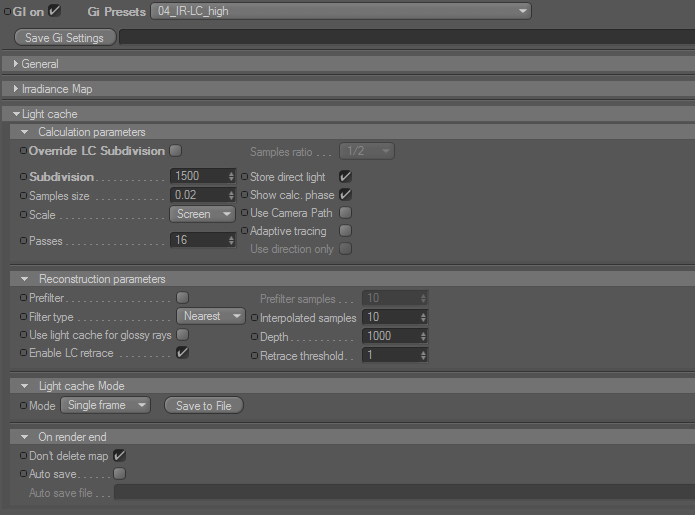The width and height of the screenshot is (695, 515).
Task: Uncheck the Store direct light option
Action: click(345, 176)
